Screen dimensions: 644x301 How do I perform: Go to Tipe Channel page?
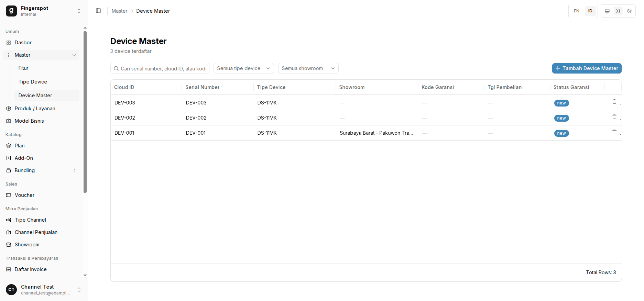pos(41,220)
